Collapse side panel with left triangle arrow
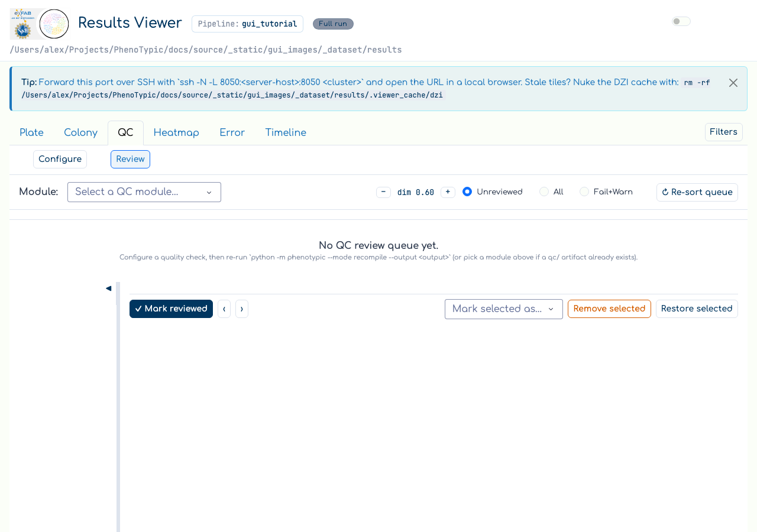 (x=108, y=288)
